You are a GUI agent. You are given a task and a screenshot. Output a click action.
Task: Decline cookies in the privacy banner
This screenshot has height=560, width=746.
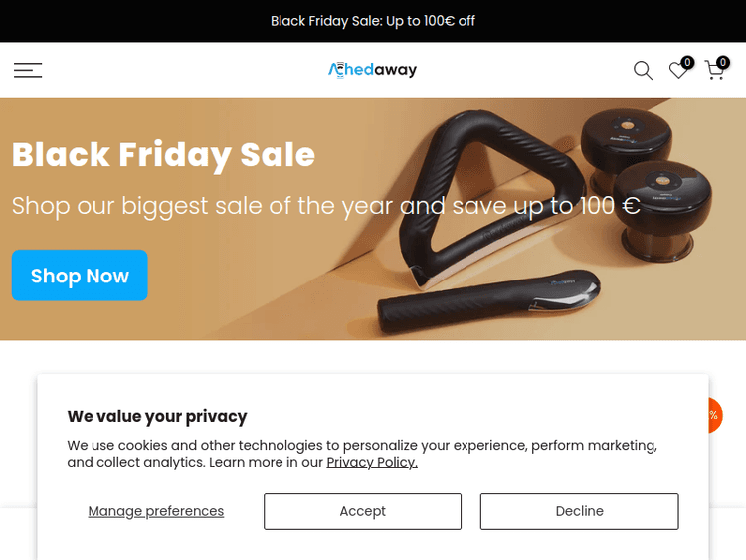tap(579, 511)
